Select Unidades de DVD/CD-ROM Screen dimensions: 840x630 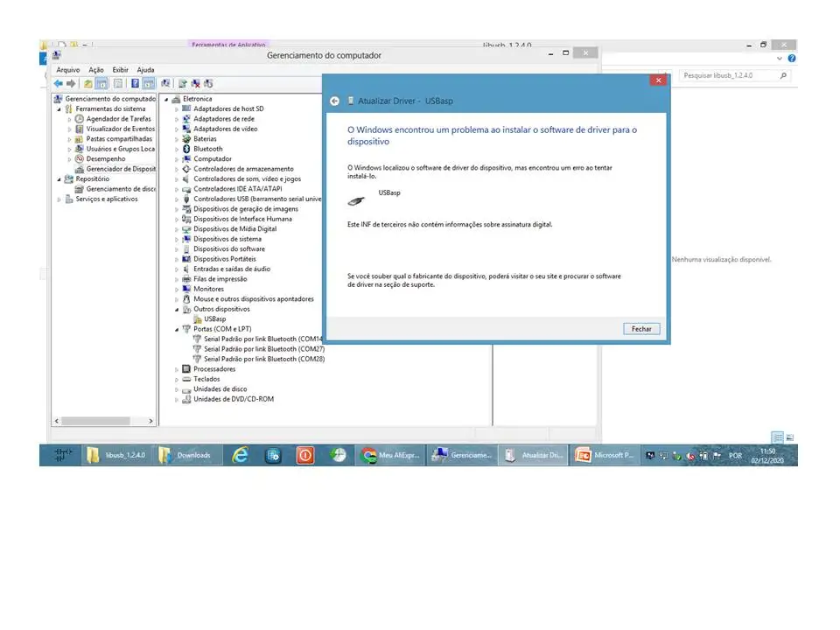pyautogui.click(x=234, y=400)
